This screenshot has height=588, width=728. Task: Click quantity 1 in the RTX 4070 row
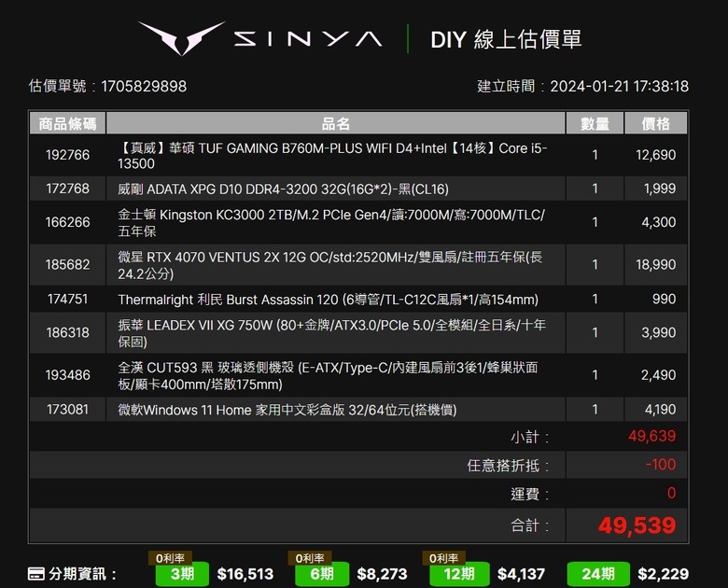click(595, 265)
